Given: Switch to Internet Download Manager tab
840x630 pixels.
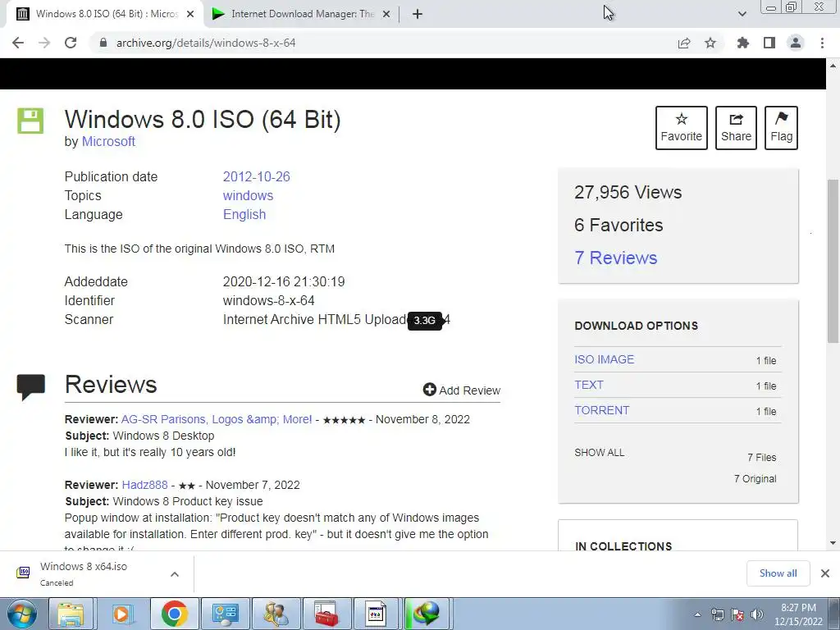Looking at the screenshot, I should [302, 15].
